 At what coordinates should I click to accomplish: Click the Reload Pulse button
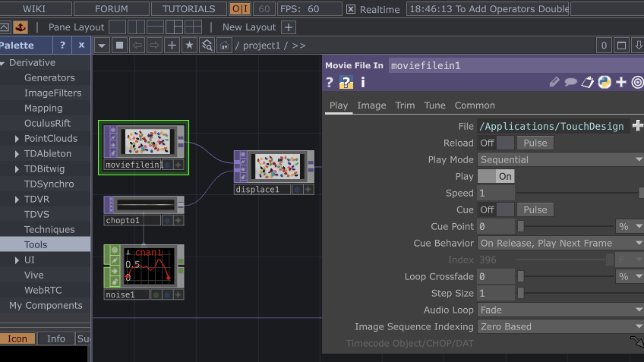click(535, 143)
